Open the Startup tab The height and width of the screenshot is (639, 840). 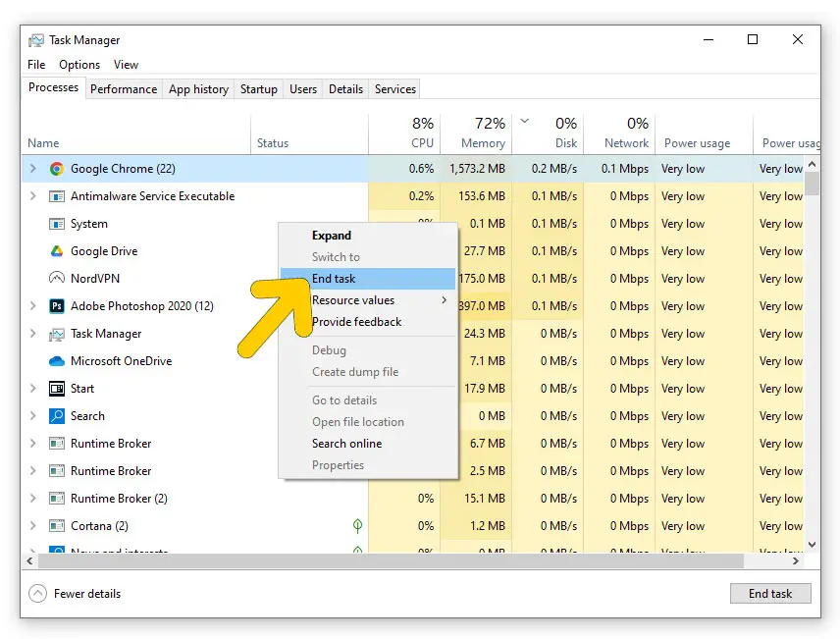[x=258, y=89]
